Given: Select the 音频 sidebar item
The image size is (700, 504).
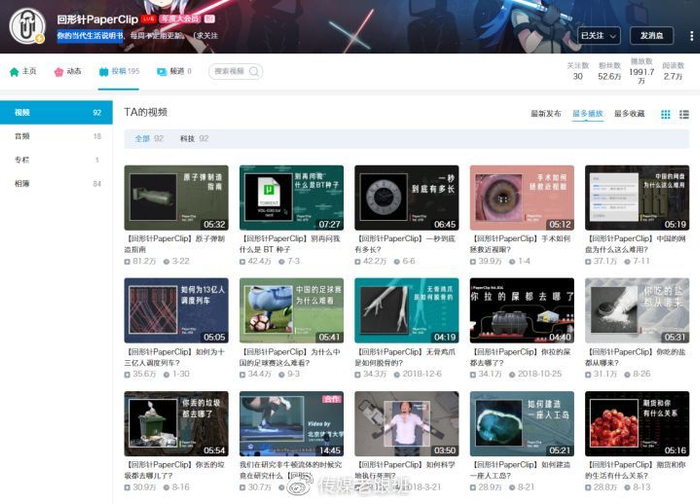Looking at the screenshot, I should 23,136.
